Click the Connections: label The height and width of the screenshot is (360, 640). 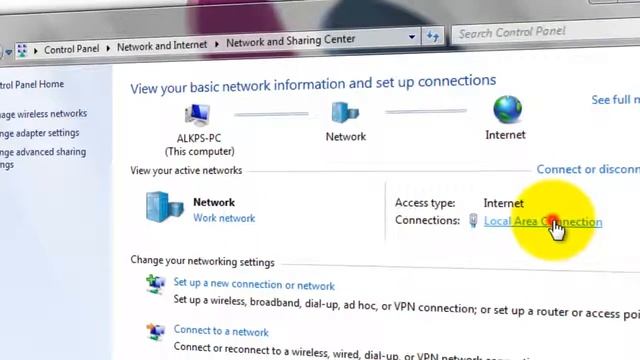click(x=427, y=220)
